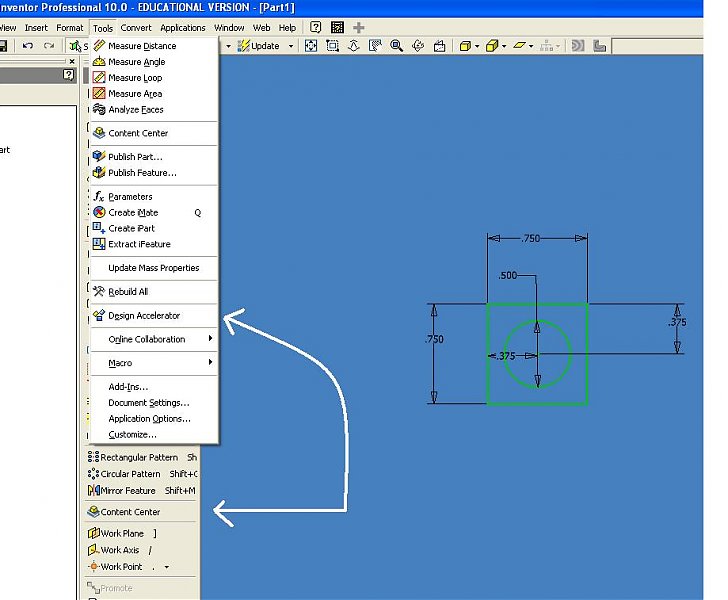Choose Update Mass Properties
The image size is (728, 600).
point(154,268)
